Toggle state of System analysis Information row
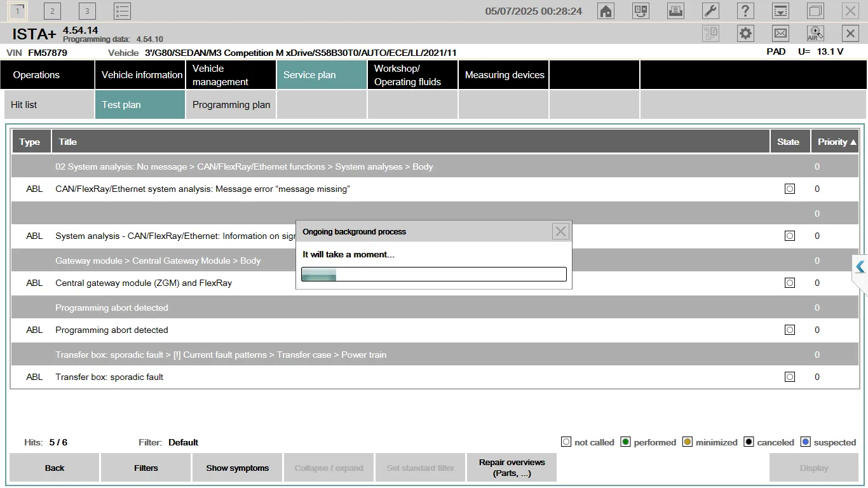 (x=789, y=236)
